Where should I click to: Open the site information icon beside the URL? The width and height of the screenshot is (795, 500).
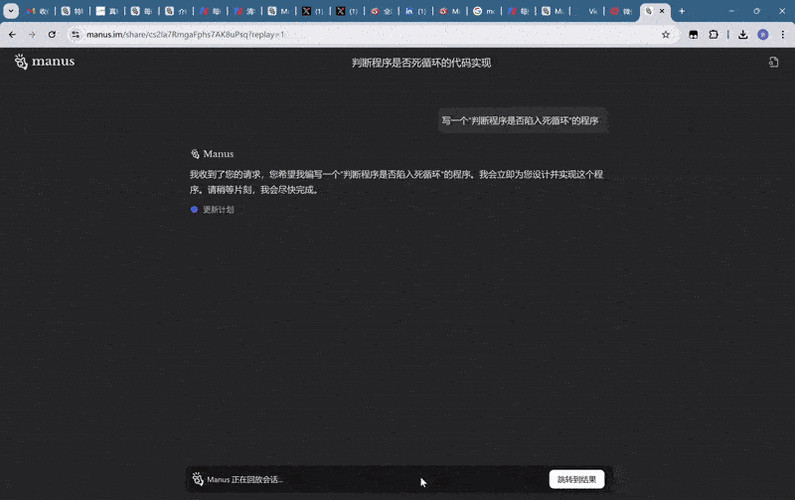(x=75, y=34)
